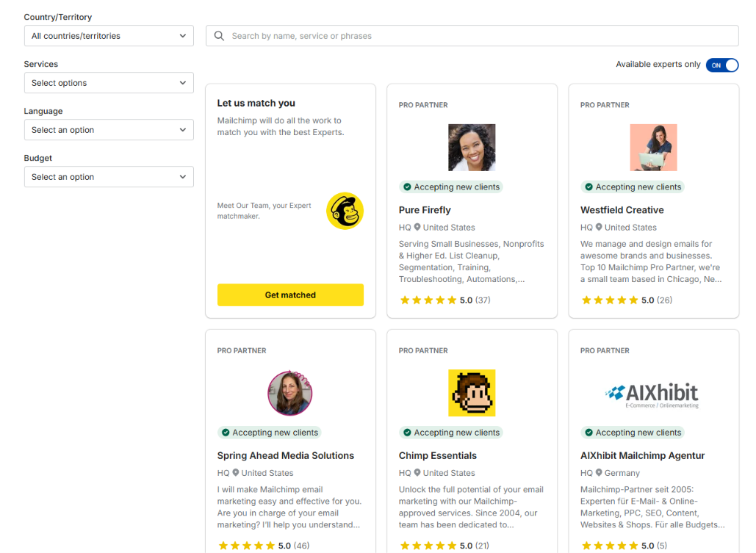756x553 pixels.
Task: Click the search field for experts
Action: pos(472,36)
